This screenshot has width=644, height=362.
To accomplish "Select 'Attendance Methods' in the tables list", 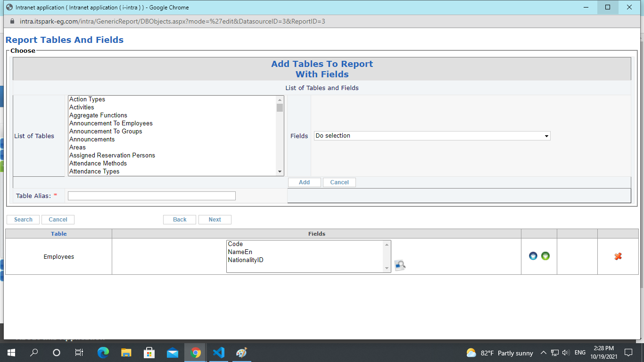I will click(98, 164).
